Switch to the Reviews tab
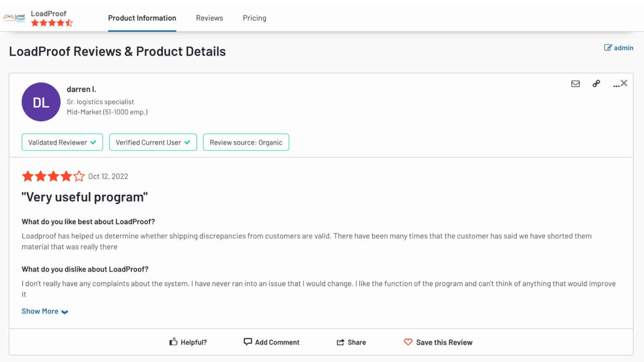 click(x=210, y=18)
